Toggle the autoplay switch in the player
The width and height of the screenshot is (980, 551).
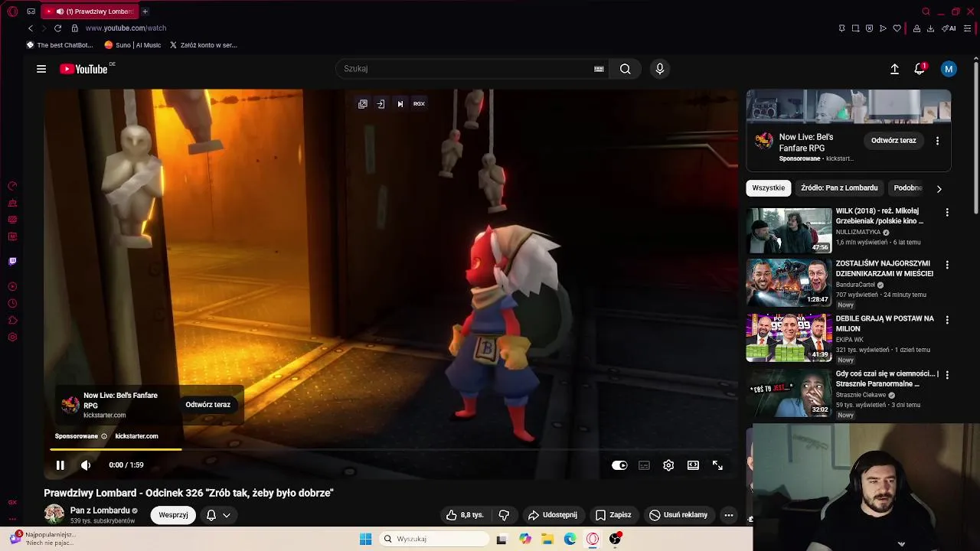pyautogui.click(x=619, y=465)
